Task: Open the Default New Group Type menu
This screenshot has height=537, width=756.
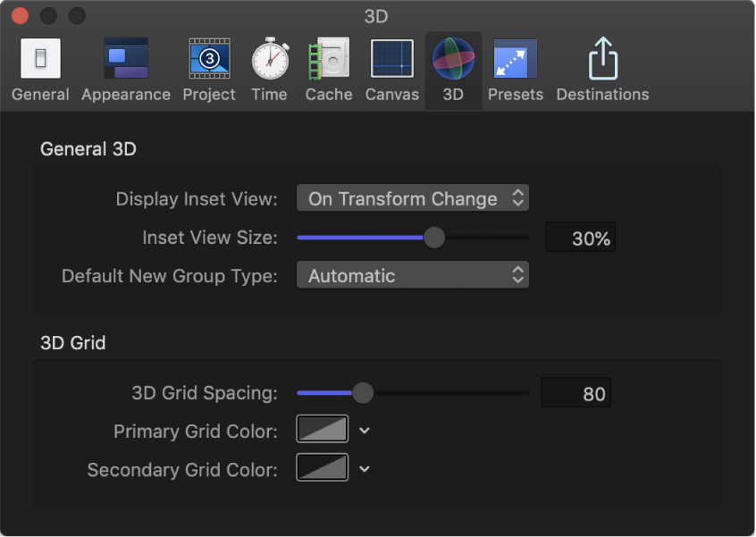Action: (x=412, y=274)
